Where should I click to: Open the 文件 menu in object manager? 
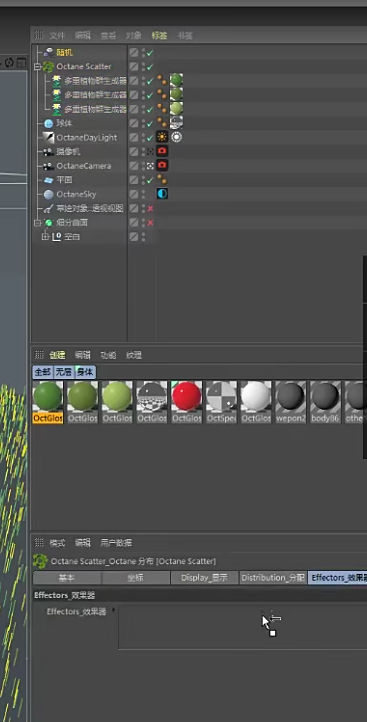[x=57, y=35]
